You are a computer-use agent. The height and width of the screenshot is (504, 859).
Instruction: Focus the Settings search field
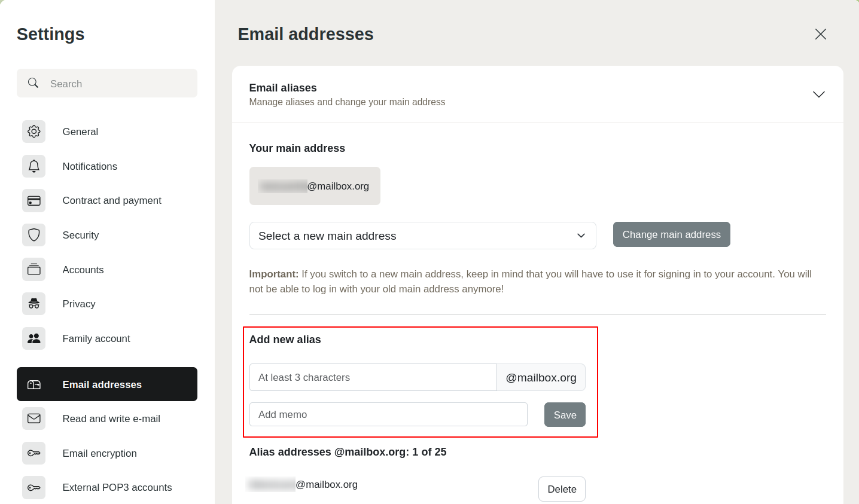click(107, 83)
